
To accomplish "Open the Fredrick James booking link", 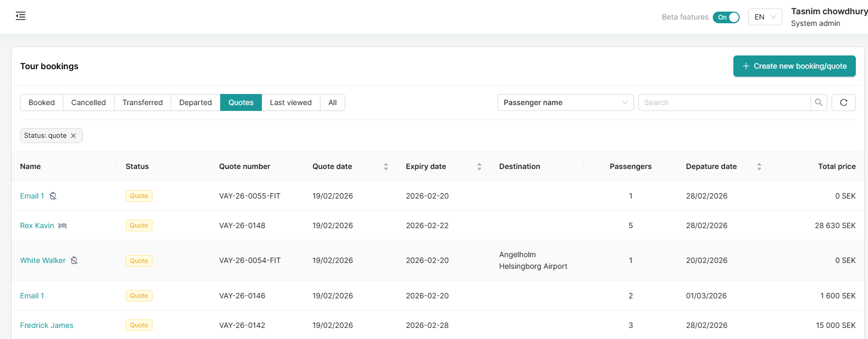I will click(46, 325).
